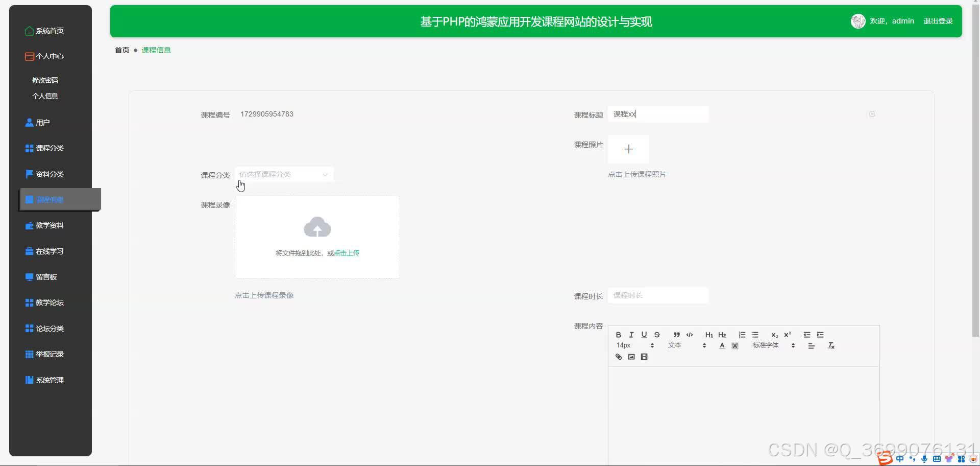Apply superscript formatting

point(788,335)
